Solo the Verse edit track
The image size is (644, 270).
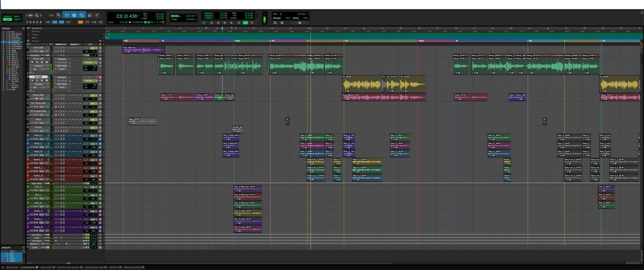[x=42, y=62]
